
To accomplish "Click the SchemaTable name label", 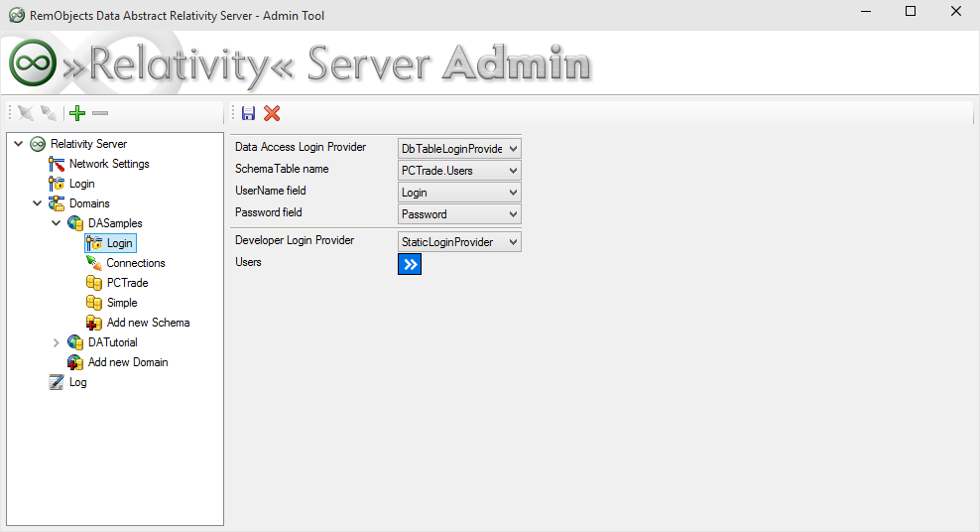I will coord(282,169).
